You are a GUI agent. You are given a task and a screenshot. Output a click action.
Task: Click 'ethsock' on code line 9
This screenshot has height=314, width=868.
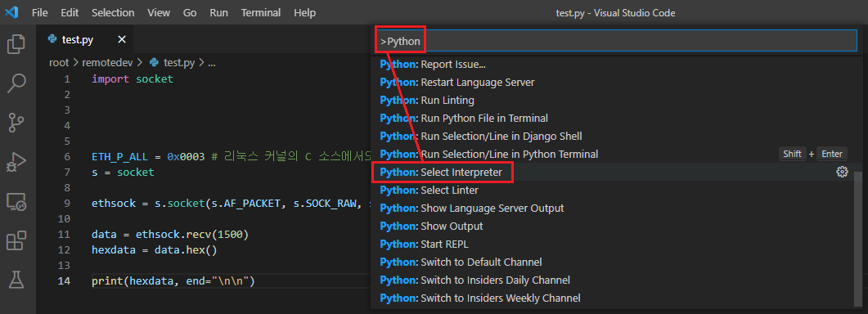tap(114, 204)
